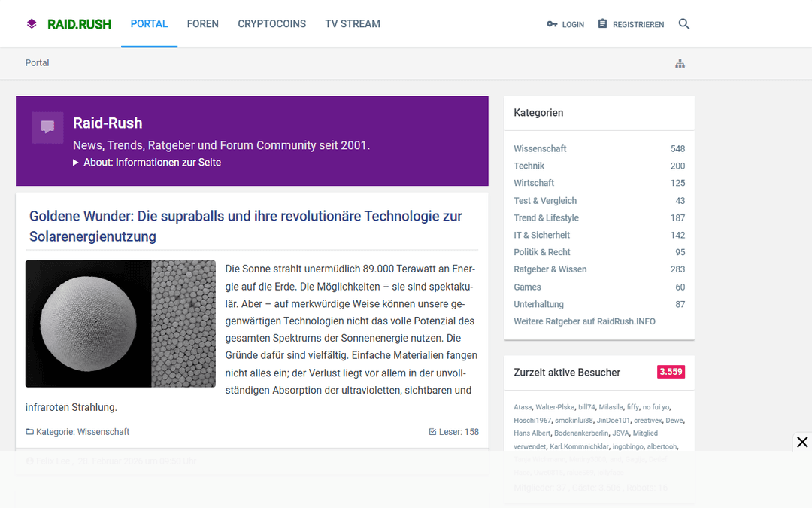Click the Raid-Rush banner title
The width and height of the screenshot is (812, 508).
108,123
